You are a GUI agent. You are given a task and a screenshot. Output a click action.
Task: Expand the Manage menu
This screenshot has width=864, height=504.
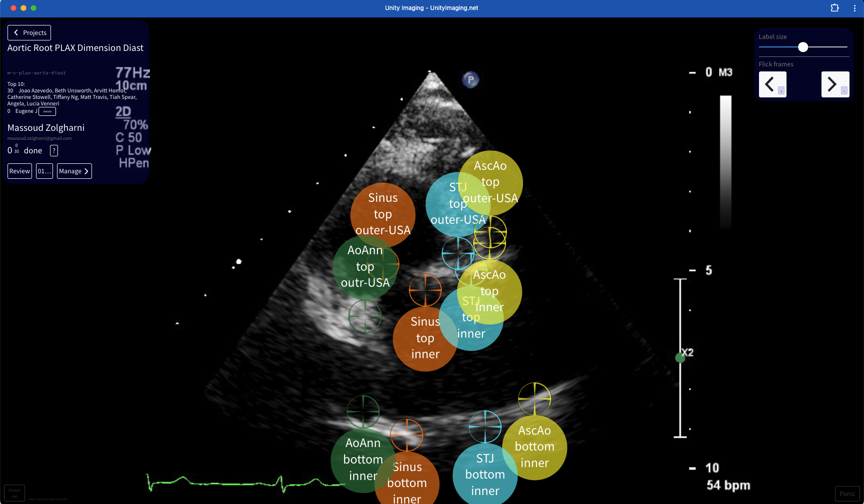coord(74,171)
